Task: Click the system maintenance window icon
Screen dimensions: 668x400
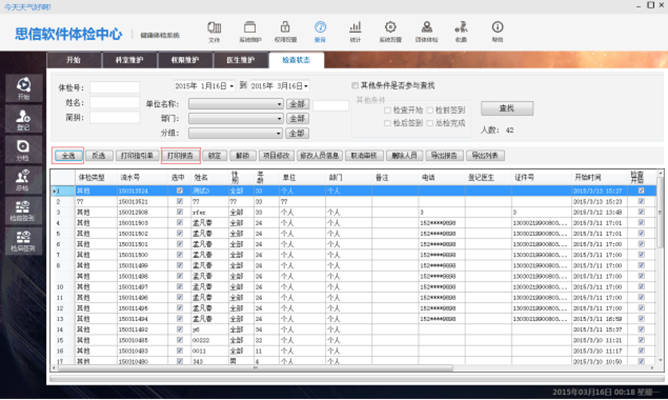Action: coord(250,32)
